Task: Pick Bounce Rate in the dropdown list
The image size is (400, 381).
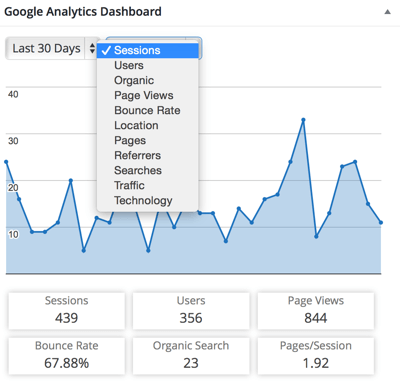Action: tap(148, 110)
